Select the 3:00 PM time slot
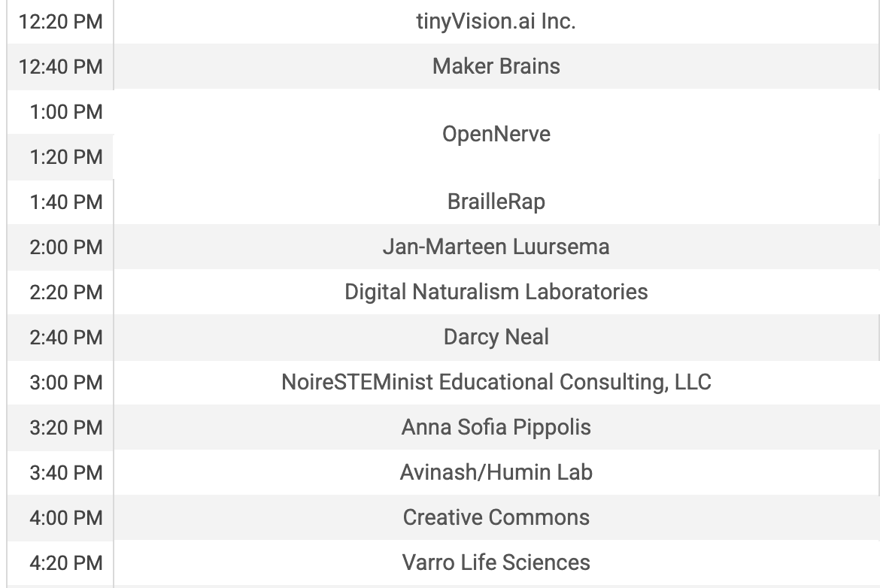This screenshot has height=588, width=880. pos(66,382)
